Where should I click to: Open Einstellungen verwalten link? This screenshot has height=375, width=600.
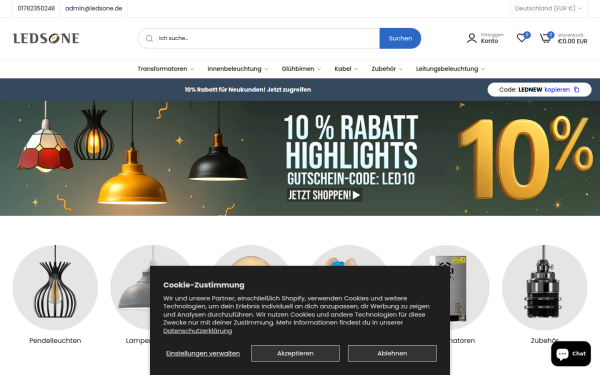203,354
